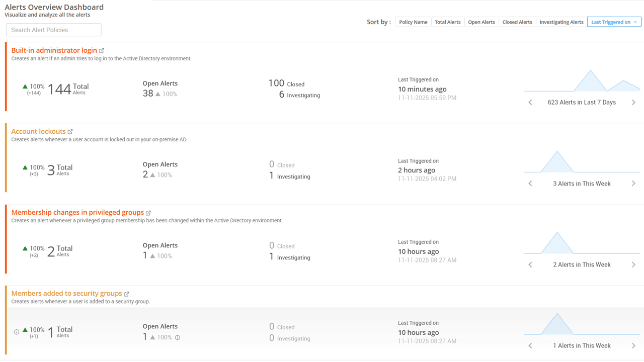Click the Search Alert Policies field
This screenshot has width=644, height=362.
(53, 30)
